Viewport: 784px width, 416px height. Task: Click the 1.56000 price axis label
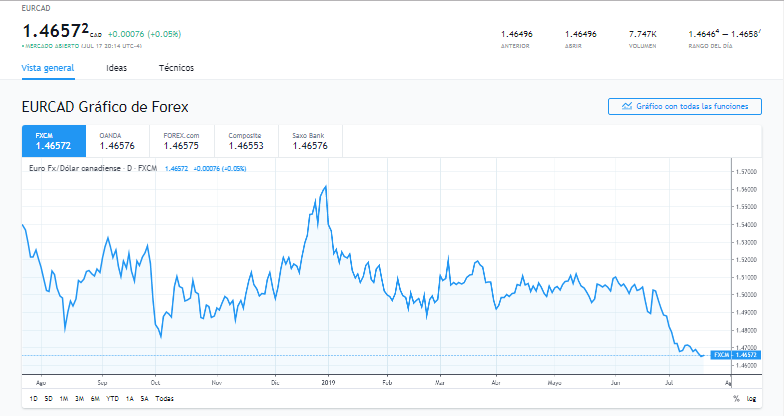tap(746, 190)
